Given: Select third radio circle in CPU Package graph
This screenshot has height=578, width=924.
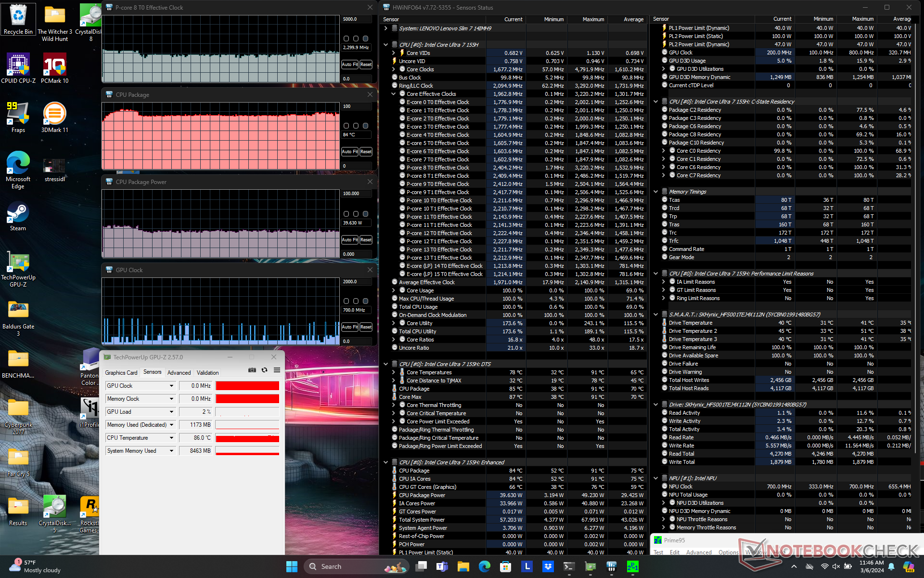Looking at the screenshot, I should pos(365,126).
